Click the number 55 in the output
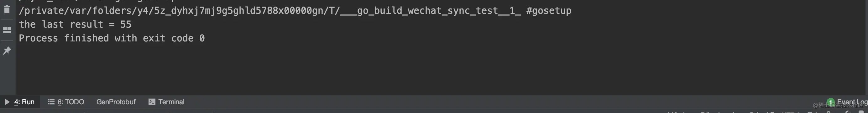 (x=126, y=24)
